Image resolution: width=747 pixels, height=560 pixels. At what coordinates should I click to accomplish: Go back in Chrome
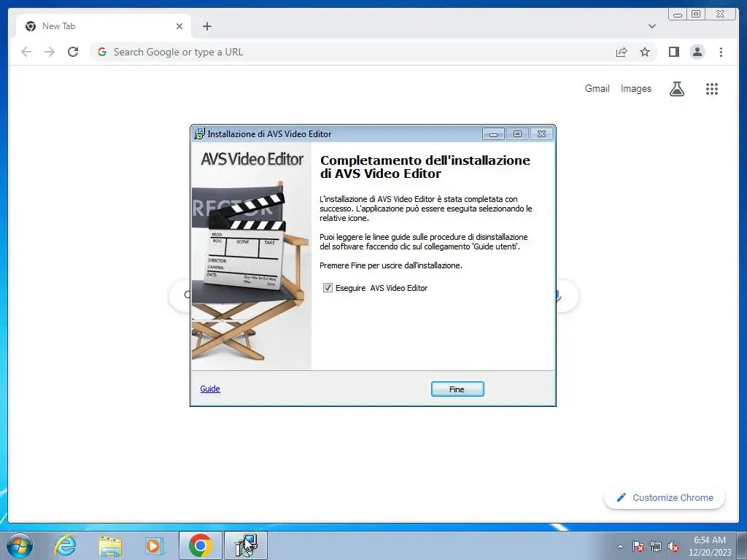(26, 52)
